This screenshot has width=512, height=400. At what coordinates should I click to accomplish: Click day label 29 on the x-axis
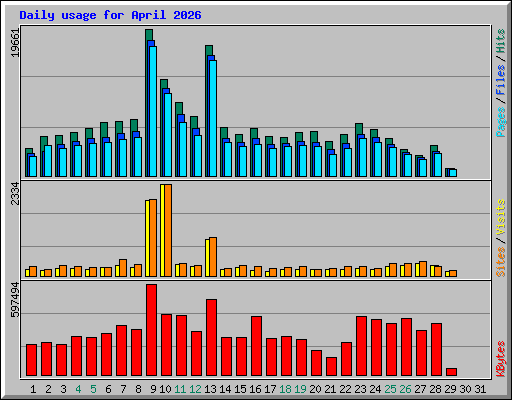tap(450, 389)
